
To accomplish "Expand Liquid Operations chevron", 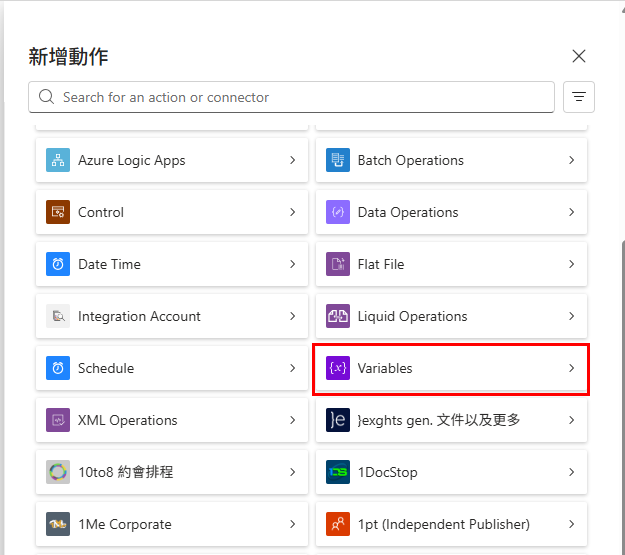I will click(572, 316).
